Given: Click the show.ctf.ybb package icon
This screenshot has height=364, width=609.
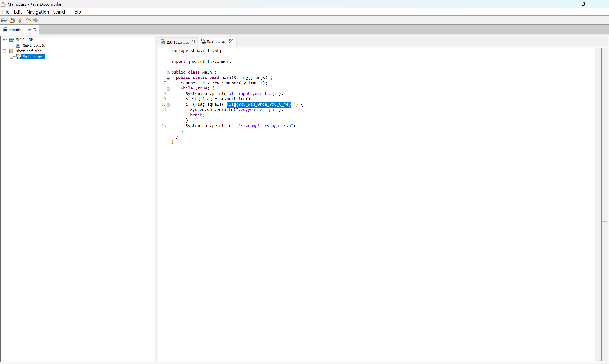Looking at the screenshot, I should tap(11, 51).
